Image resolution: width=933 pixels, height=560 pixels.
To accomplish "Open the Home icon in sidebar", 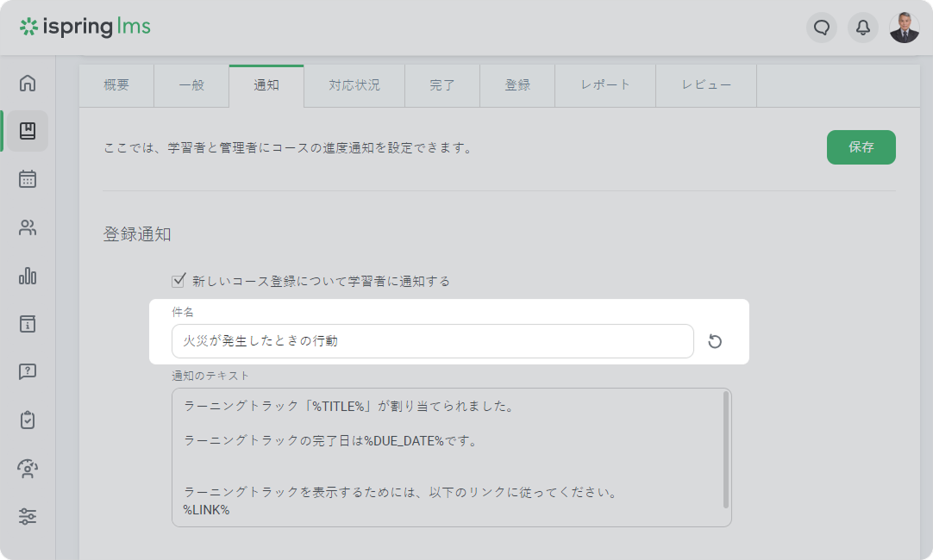I will point(28,84).
